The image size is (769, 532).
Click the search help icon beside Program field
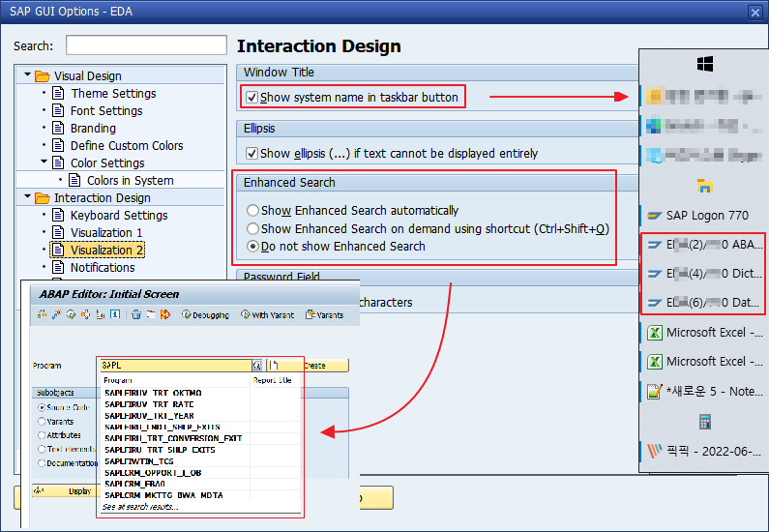[257, 366]
